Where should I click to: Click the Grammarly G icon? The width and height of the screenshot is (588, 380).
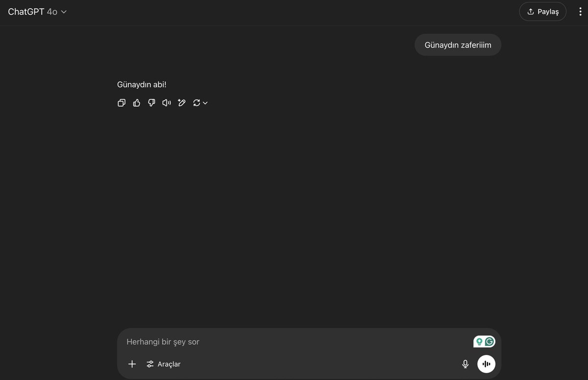490,342
